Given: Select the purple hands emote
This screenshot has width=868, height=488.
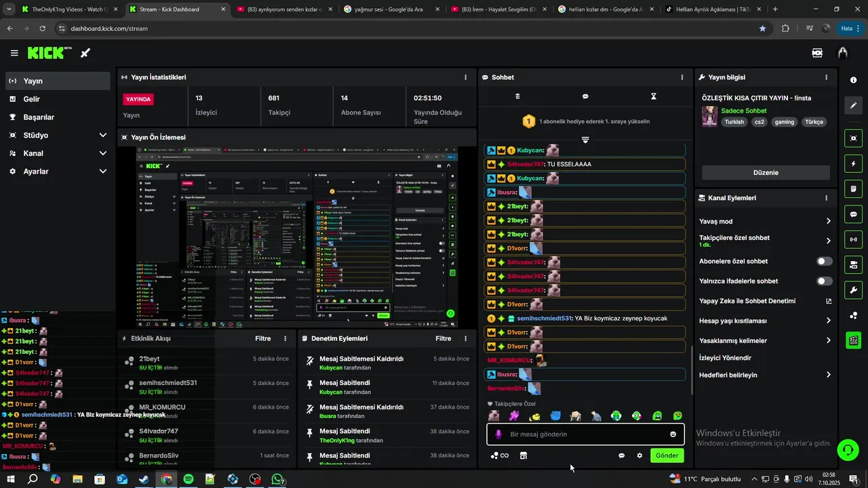Looking at the screenshot, I should coord(514,416).
